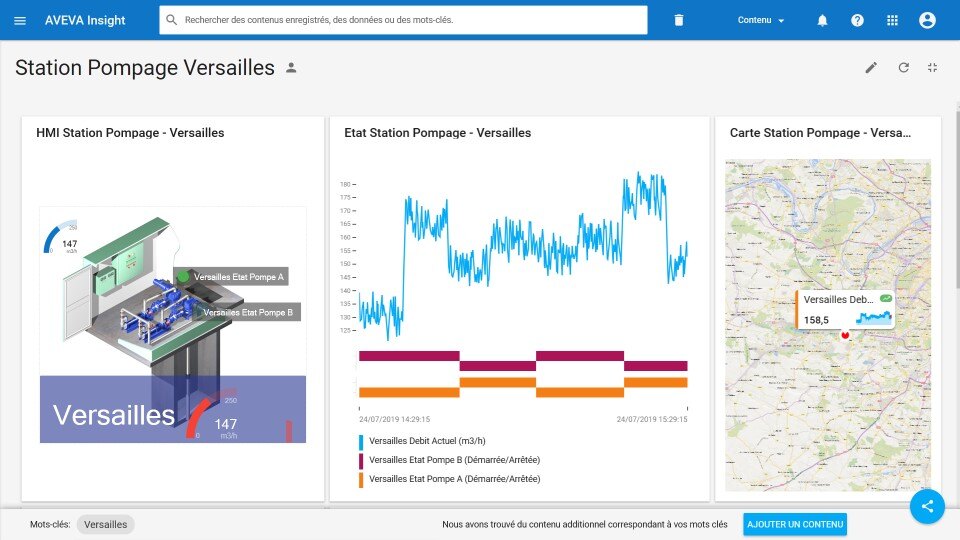Edit dashboard with the pencil icon

[871, 67]
